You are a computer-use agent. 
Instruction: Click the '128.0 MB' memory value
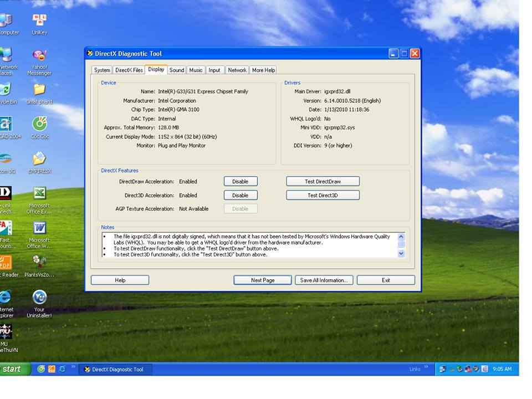pos(168,127)
